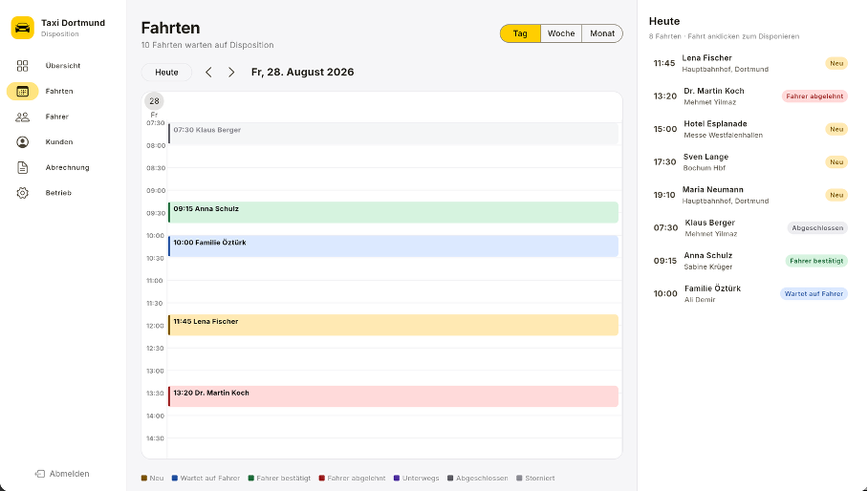
Task: Click the Heute button
Action: [x=166, y=73]
